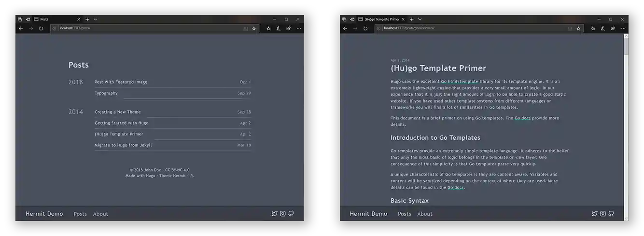Open Posts menu in Posts window footer
644x236 pixels.
[x=80, y=214]
